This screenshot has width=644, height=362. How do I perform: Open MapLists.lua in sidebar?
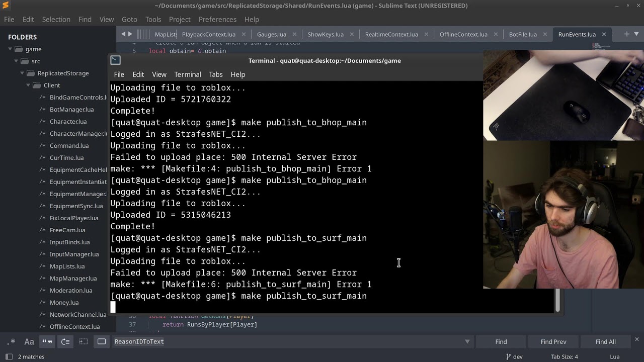click(67, 266)
